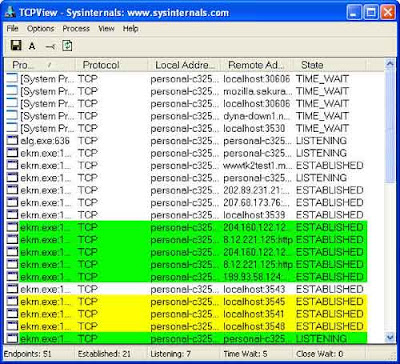Click the TCPView title bar application icon
This screenshot has height=364, width=400.
(11, 13)
